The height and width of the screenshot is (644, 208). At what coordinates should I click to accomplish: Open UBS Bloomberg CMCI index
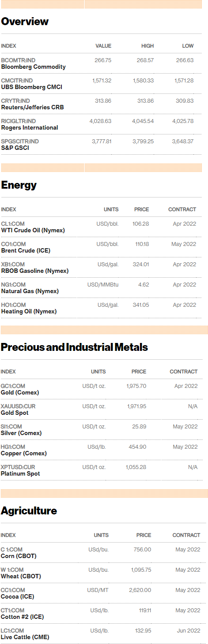pos(32,84)
